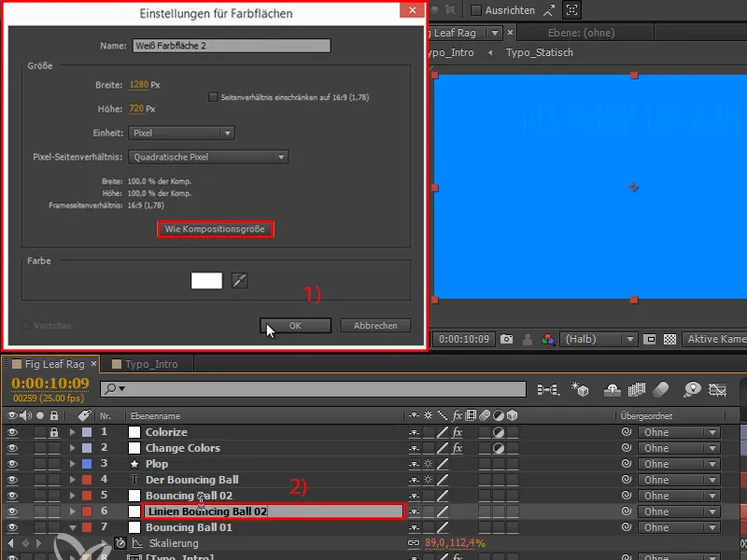Open the Ebene: (ohne) viewer tab
Image resolution: width=747 pixels, height=560 pixels.
(x=581, y=33)
